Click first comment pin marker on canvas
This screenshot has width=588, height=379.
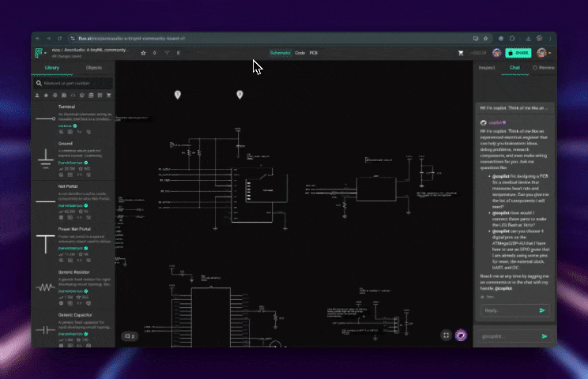point(178,95)
